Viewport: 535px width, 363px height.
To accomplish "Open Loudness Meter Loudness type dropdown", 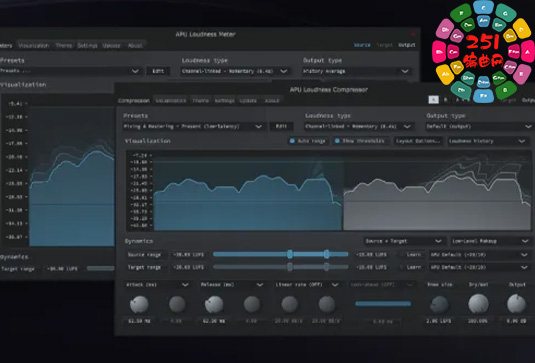I will coord(235,71).
